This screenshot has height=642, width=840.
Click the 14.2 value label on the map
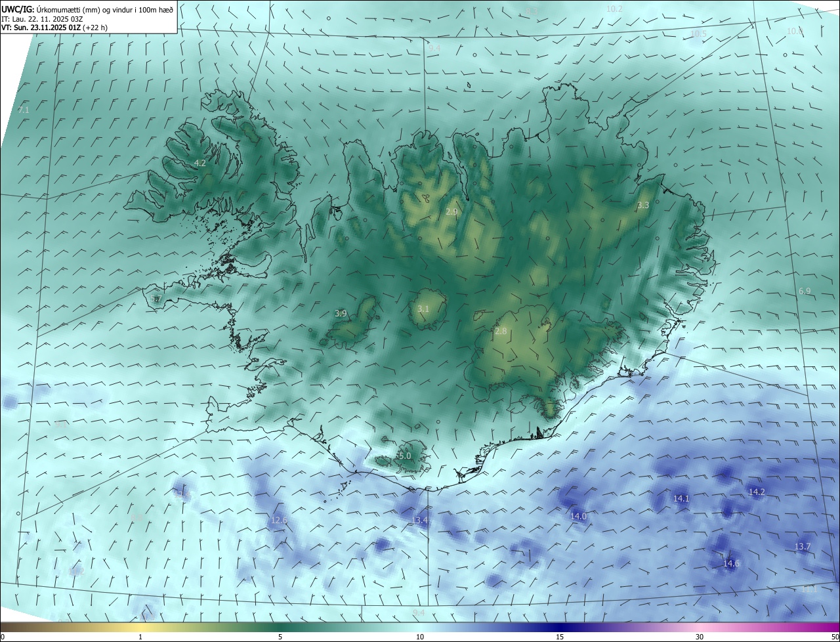click(x=757, y=492)
